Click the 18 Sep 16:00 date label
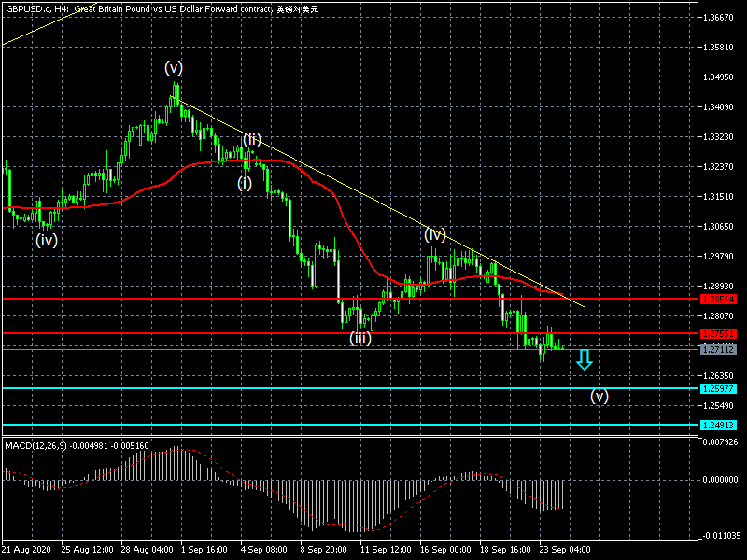747x560 pixels. click(x=505, y=549)
